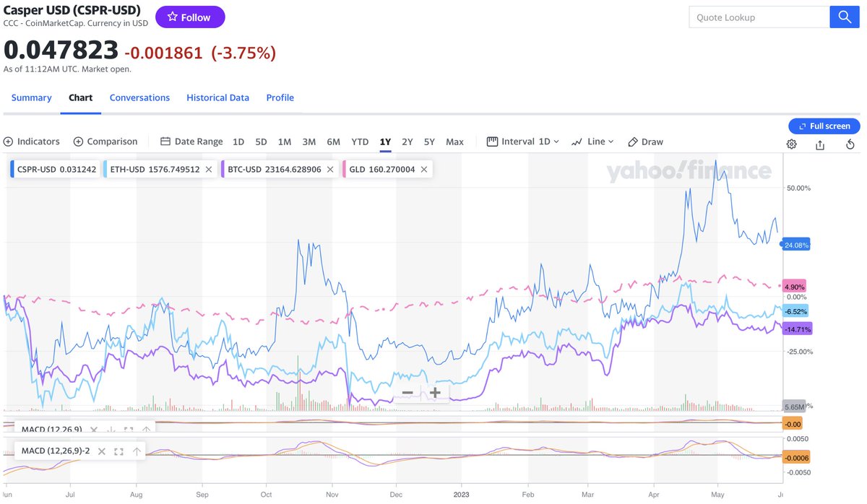
Task: Open the Interval 1D dropdown
Action: 523,142
